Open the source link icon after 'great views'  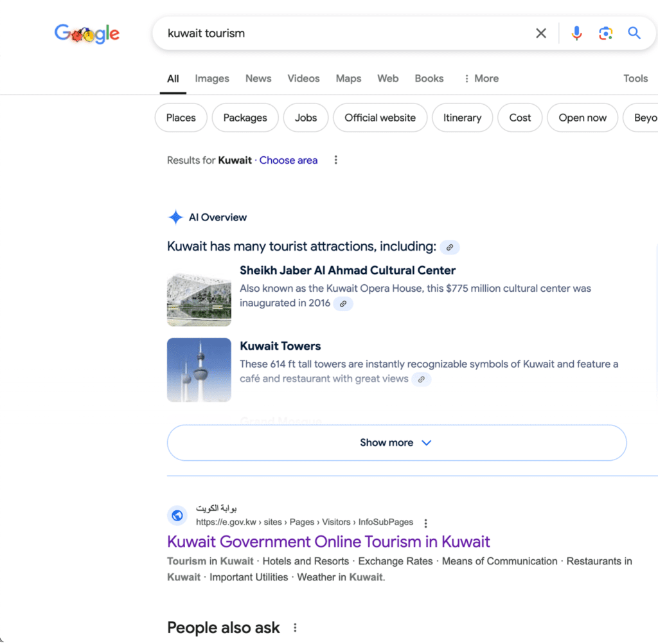click(x=421, y=379)
